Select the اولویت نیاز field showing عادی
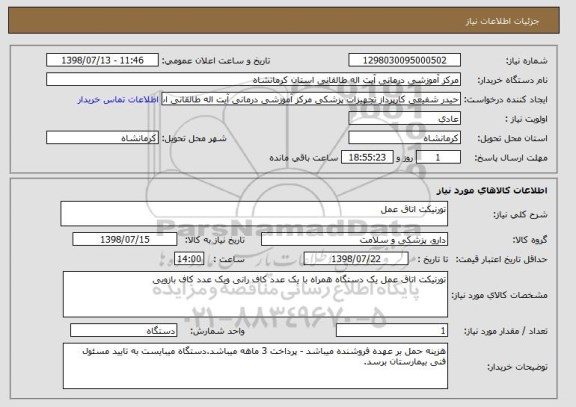 pos(404,119)
